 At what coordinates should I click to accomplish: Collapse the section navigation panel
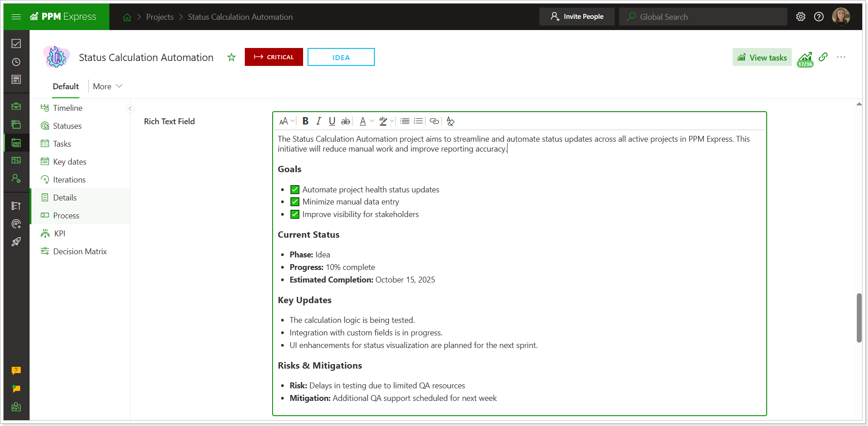click(130, 108)
